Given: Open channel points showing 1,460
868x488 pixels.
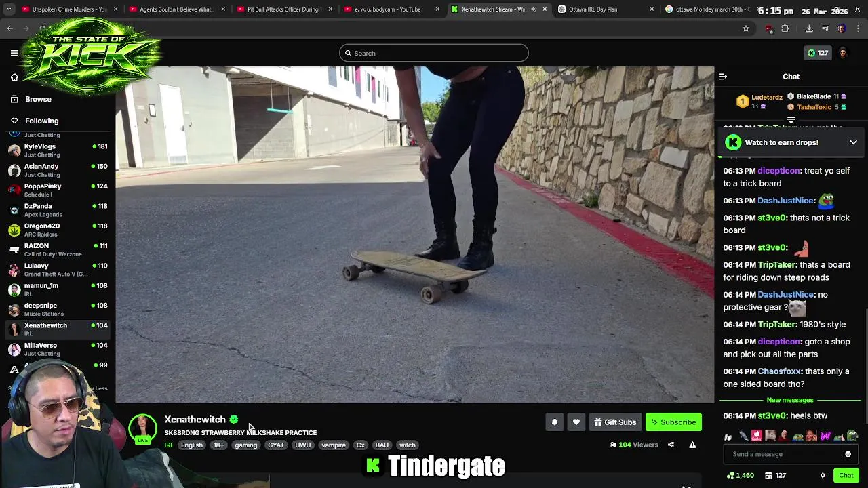Looking at the screenshot, I should click(x=740, y=476).
